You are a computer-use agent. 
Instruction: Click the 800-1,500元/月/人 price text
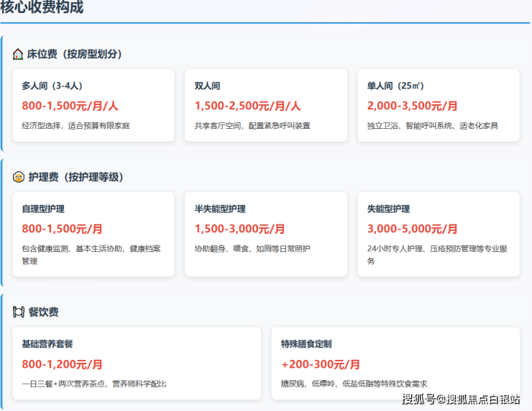tap(70, 106)
